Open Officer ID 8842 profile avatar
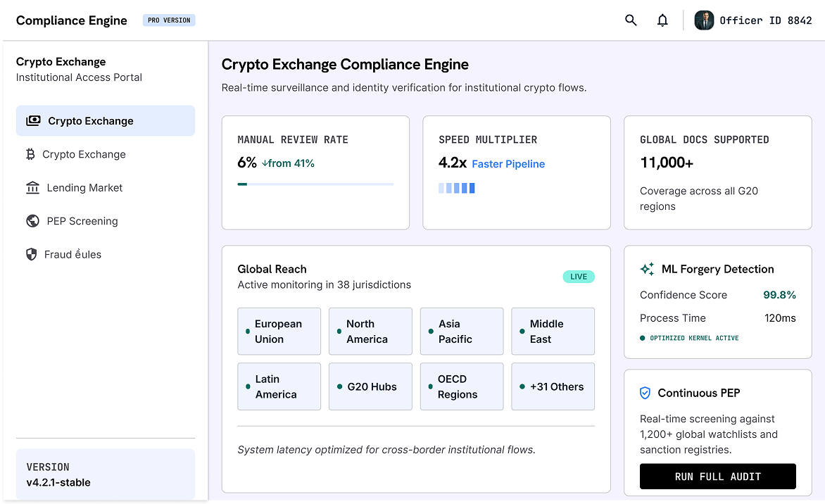This screenshot has height=504, width=825. click(704, 20)
